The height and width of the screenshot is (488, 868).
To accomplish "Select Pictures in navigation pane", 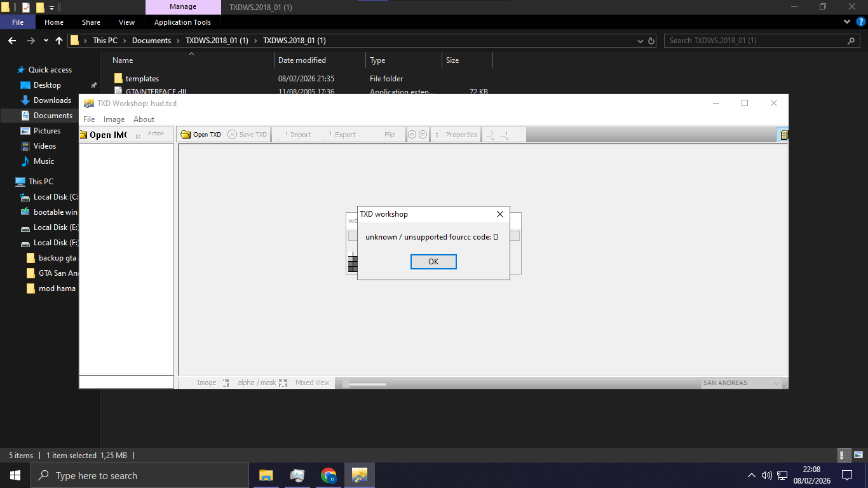I will click(47, 131).
